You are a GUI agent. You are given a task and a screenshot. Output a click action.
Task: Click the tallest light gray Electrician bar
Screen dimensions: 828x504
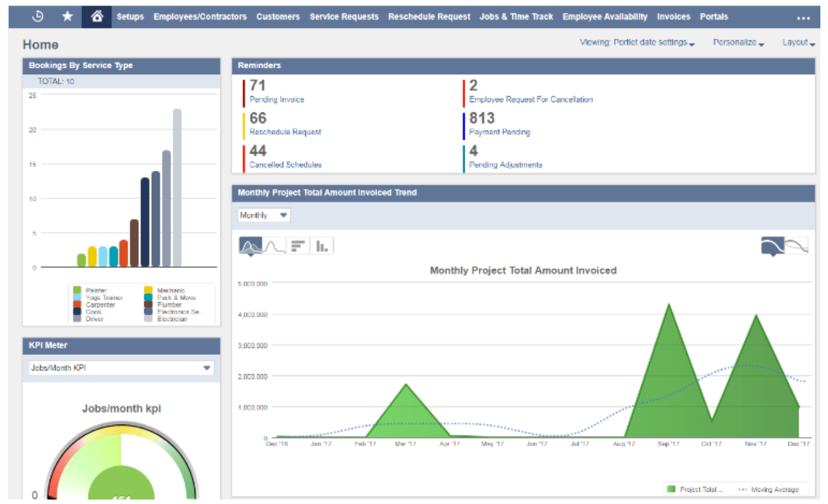177,188
